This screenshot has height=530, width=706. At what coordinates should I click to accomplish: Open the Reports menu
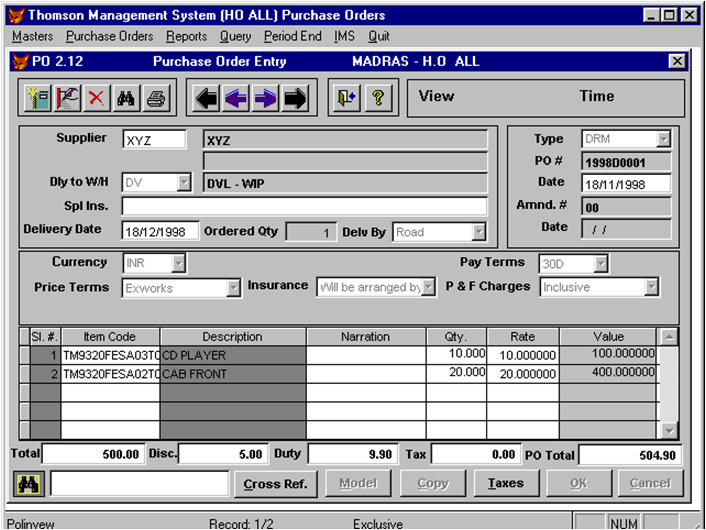tap(186, 36)
